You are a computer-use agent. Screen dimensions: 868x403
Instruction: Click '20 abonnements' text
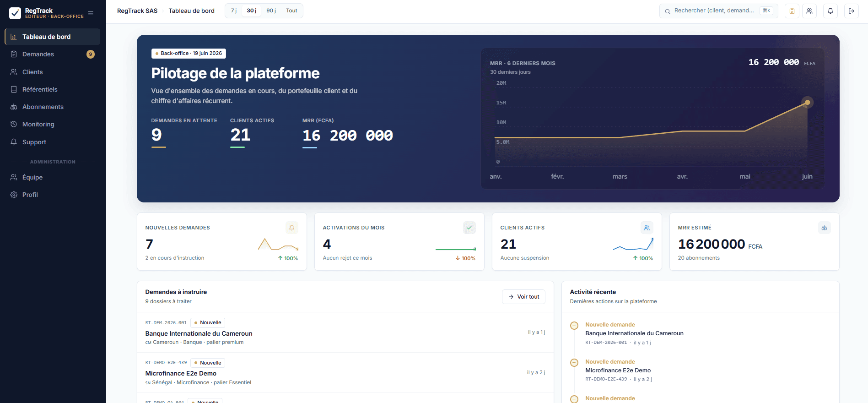(699, 258)
